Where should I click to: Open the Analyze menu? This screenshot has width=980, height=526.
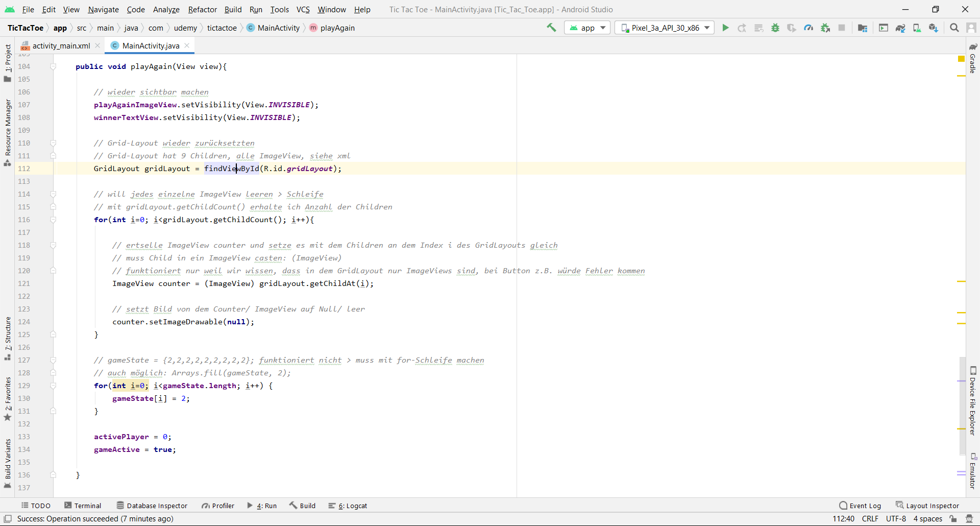click(x=166, y=9)
